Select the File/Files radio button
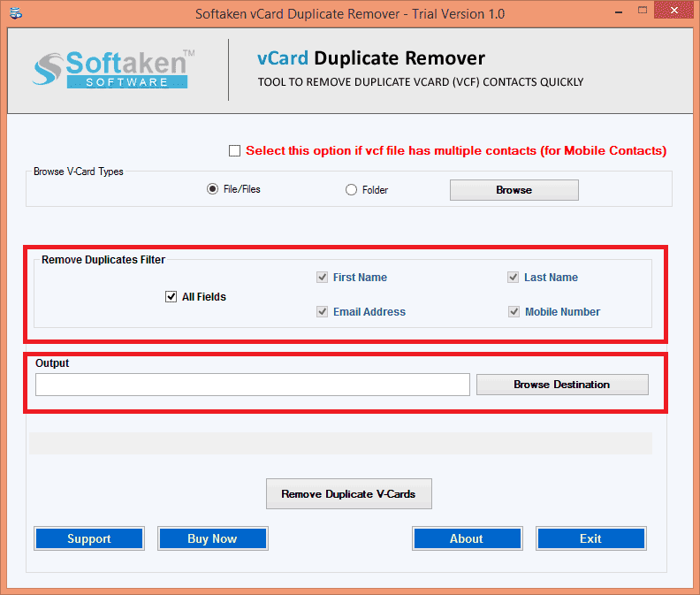 (x=212, y=189)
